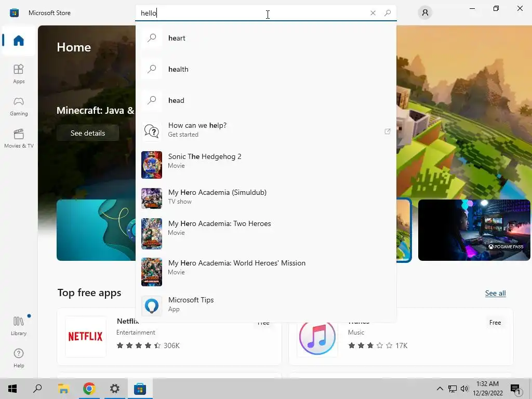Open Windows Start menu
Screen dimensions: 532x399
pos(12,389)
